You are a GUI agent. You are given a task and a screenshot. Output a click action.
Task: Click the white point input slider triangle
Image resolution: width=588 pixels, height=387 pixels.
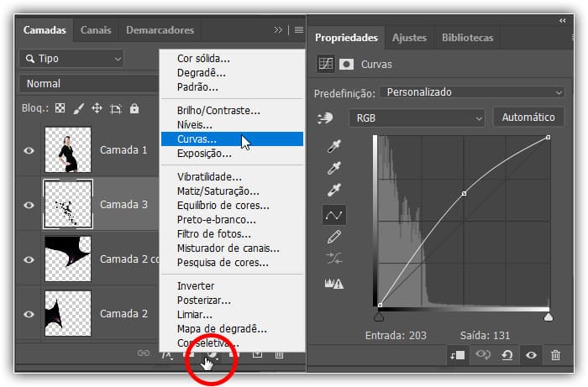coord(549,317)
